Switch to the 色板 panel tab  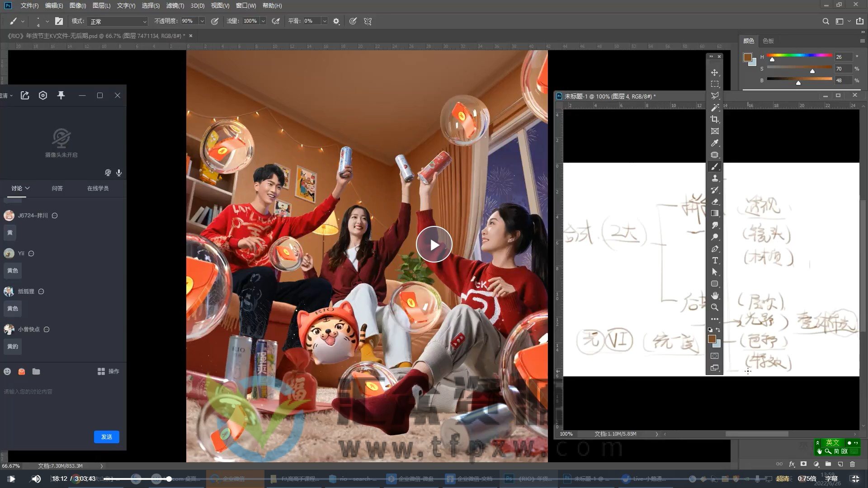[x=768, y=41]
